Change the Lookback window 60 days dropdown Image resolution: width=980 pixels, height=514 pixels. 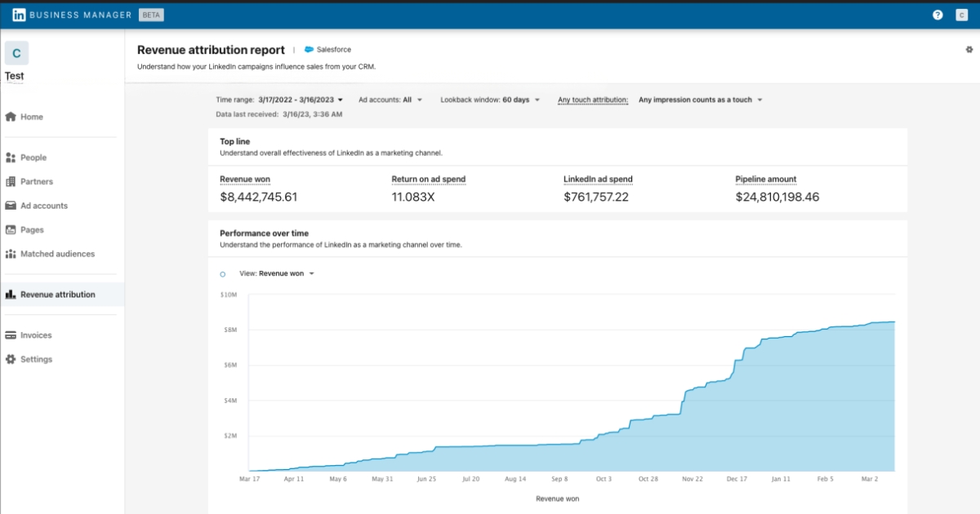[521, 100]
